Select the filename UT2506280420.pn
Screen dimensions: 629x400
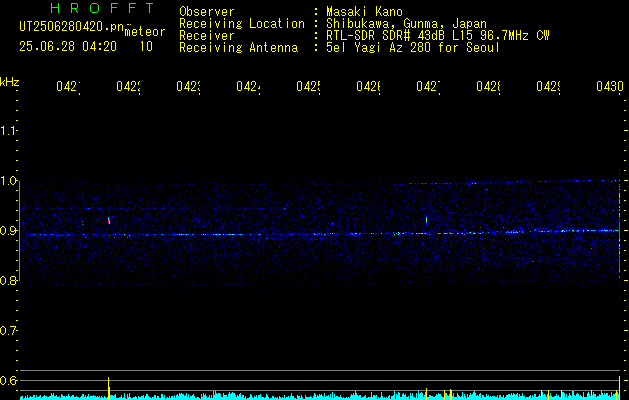tap(71, 27)
